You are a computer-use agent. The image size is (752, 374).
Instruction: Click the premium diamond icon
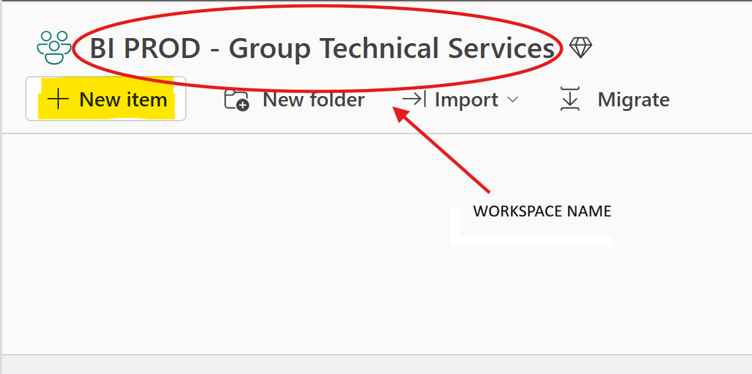coord(580,48)
